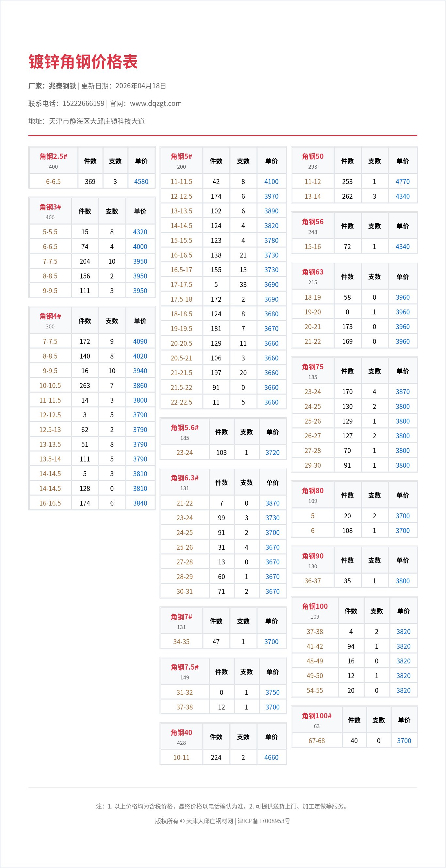Click price 3750 in 角钢7.5# table
The width and height of the screenshot is (446, 868).
[273, 693]
